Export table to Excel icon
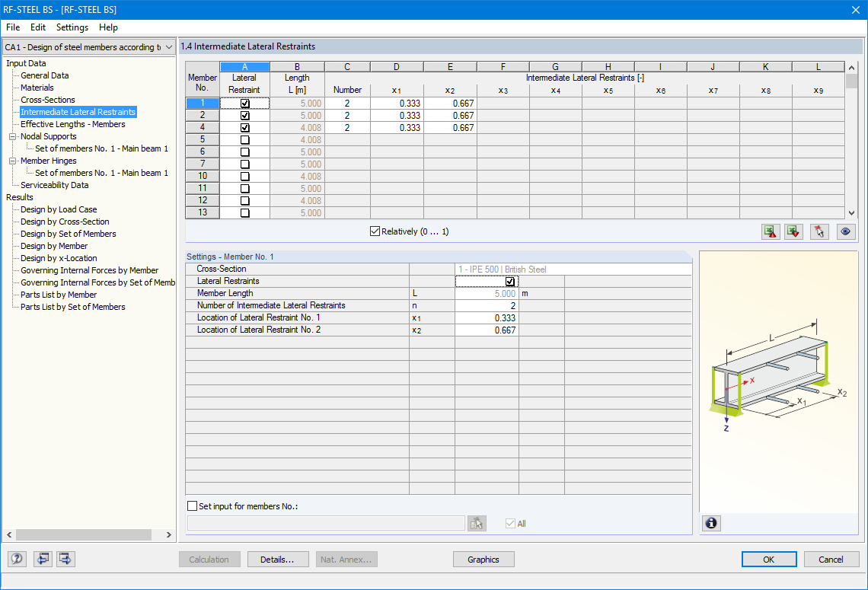 (x=771, y=231)
